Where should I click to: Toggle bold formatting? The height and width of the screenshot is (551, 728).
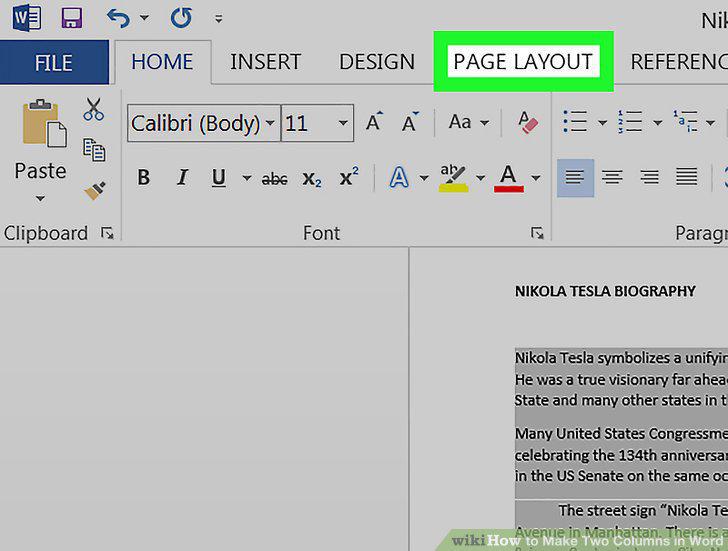143,177
